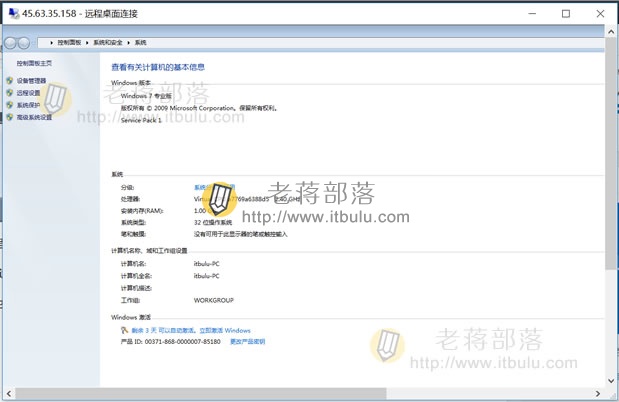Open the 控制面板主页 link in sidebar
Image resolution: width=619 pixels, height=402 pixels.
tap(34, 63)
